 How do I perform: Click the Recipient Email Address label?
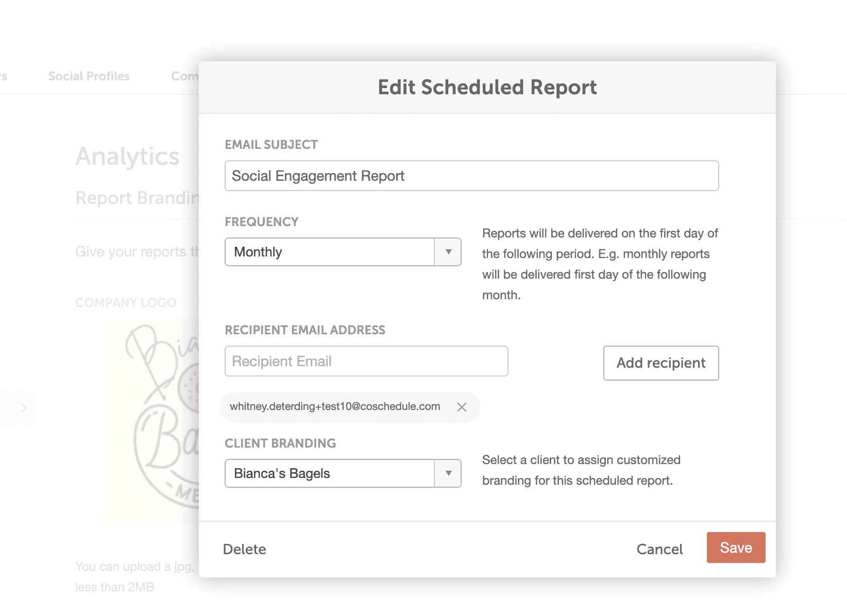pyautogui.click(x=305, y=330)
